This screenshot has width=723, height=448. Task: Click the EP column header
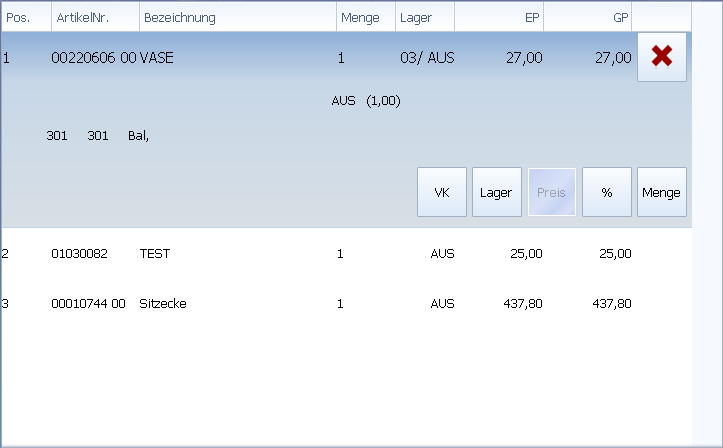[x=499, y=17]
